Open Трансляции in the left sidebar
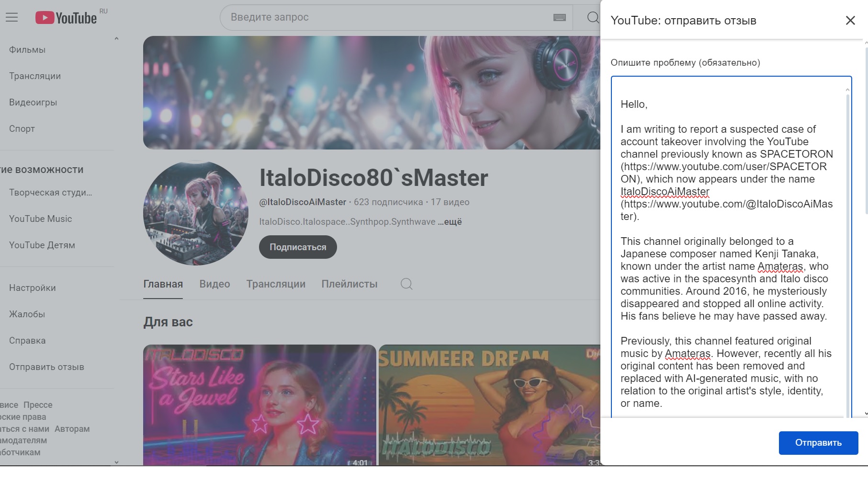Image resolution: width=868 pixels, height=496 pixels. click(x=35, y=76)
